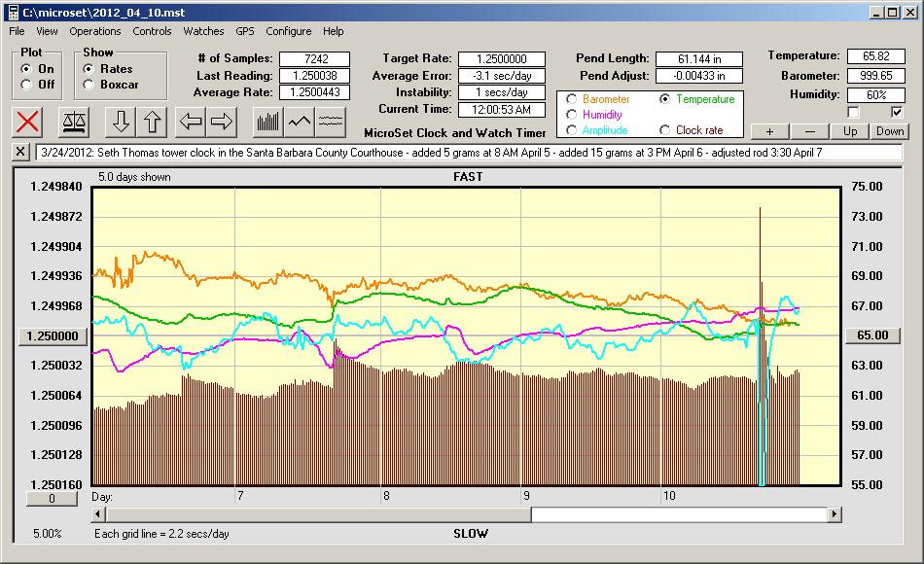The image size is (924, 564).
Task: Open the Controls menu
Action: pos(152,31)
